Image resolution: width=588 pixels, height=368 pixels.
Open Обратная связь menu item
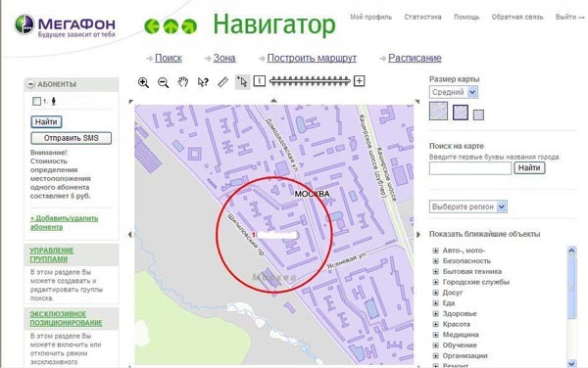click(x=517, y=17)
